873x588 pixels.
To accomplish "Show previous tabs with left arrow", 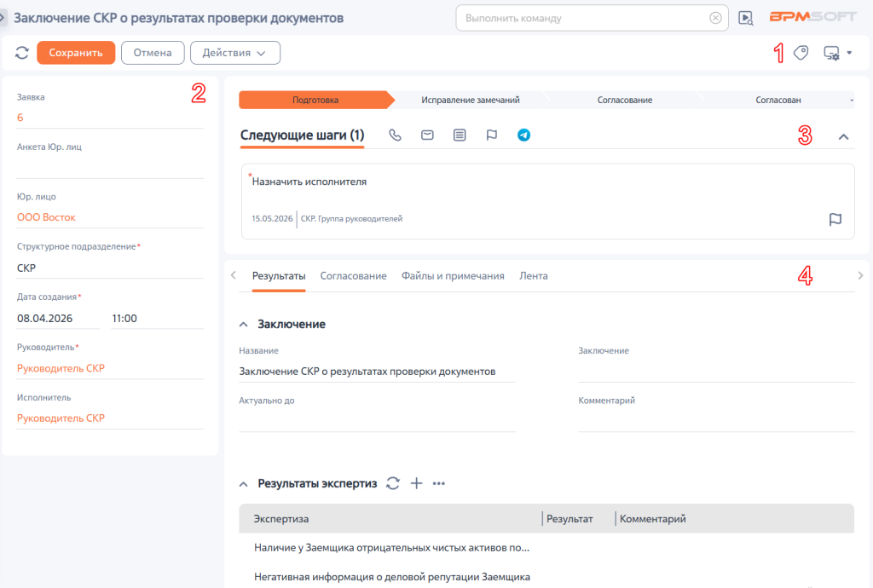I will [234, 275].
